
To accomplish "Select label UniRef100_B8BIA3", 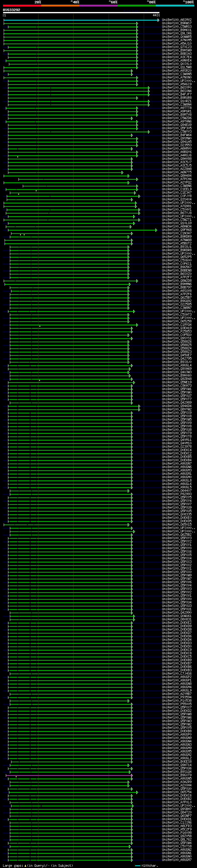I will [x=176, y=54].
